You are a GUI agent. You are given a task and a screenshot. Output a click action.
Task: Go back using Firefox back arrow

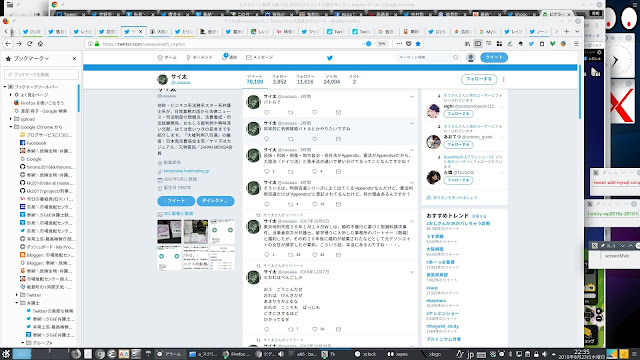coord(8,44)
